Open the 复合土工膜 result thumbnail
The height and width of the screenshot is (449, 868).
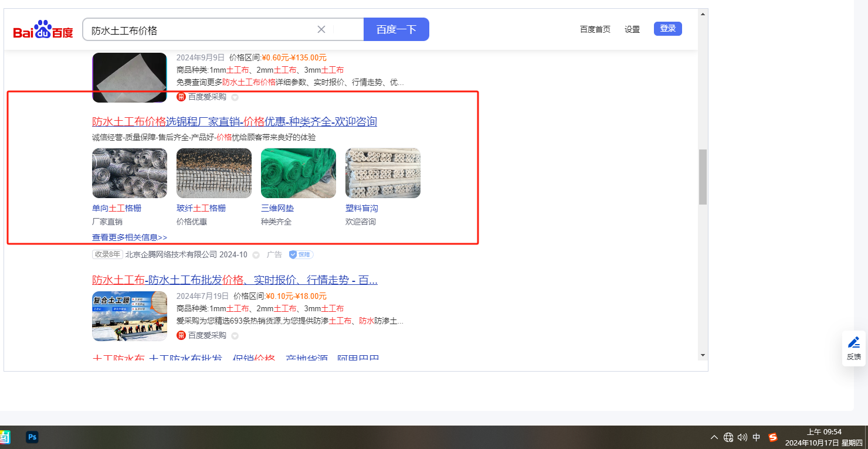click(x=130, y=317)
